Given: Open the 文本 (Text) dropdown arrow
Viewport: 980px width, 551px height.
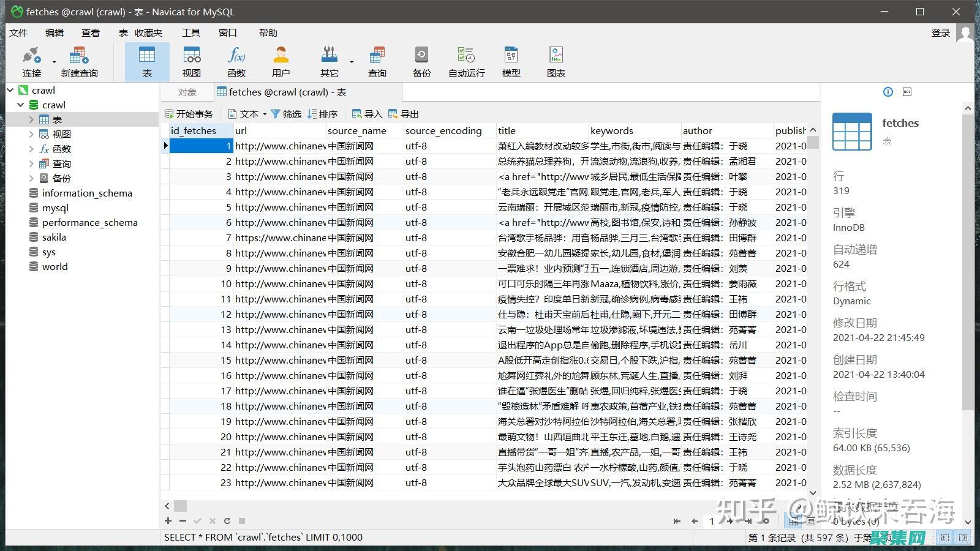Looking at the screenshot, I should click(265, 114).
